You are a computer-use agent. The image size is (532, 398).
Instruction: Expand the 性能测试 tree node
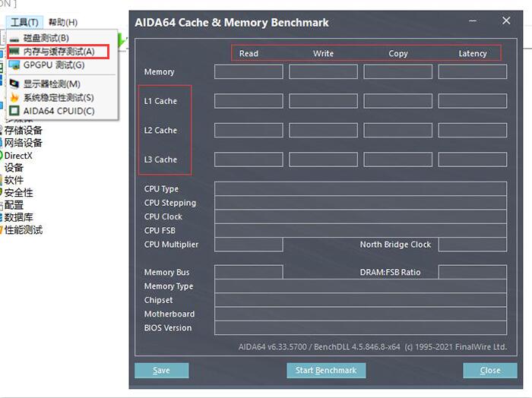(24, 230)
